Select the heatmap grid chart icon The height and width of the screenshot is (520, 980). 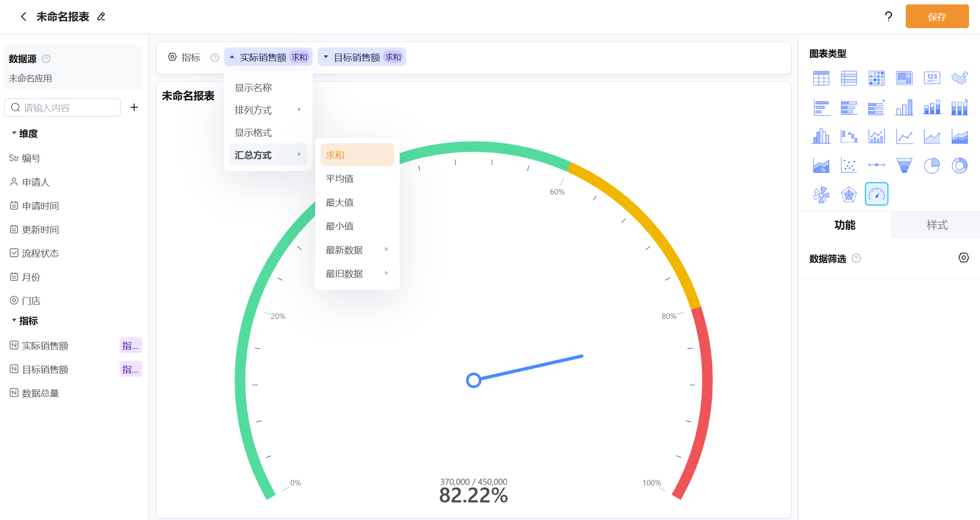click(x=876, y=78)
